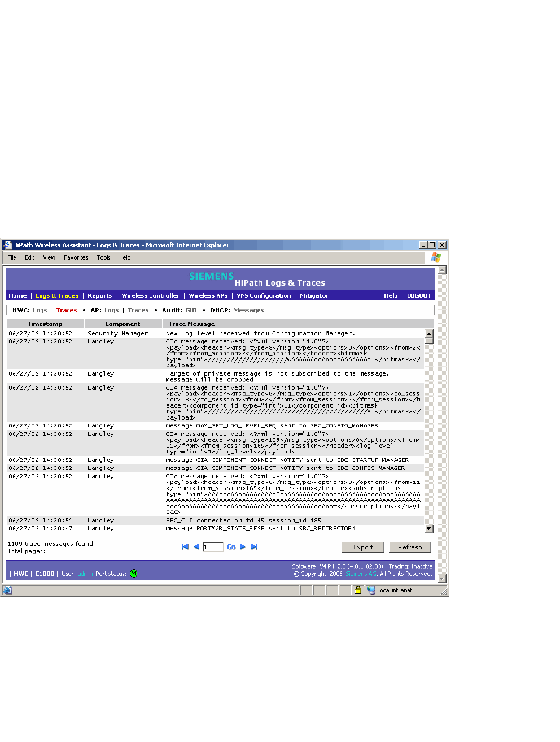The height and width of the screenshot is (742, 560).
Task: Click the 'New log level received' message
Action: pyautogui.click(x=260, y=334)
